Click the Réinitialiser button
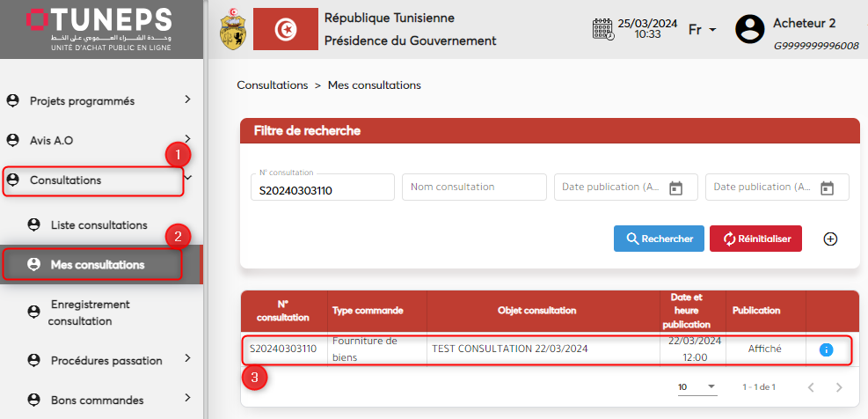868x419 pixels. pos(755,239)
